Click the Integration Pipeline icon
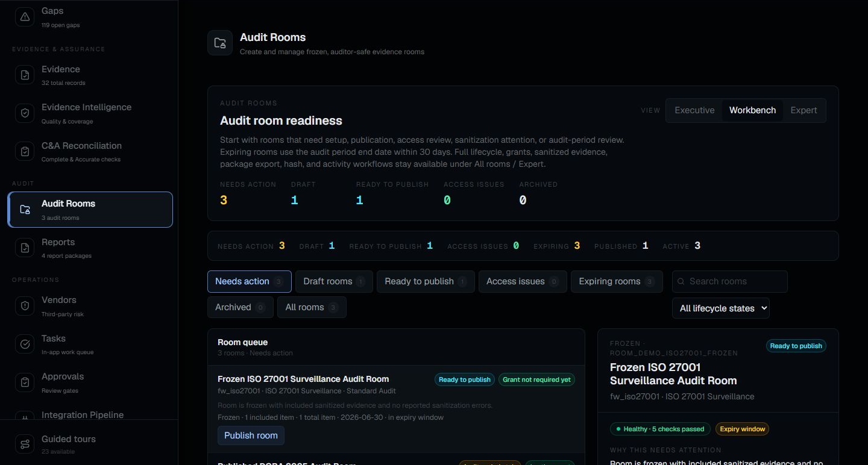Screen dimensions: 868x465 pyautogui.click(x=25, y=416)
